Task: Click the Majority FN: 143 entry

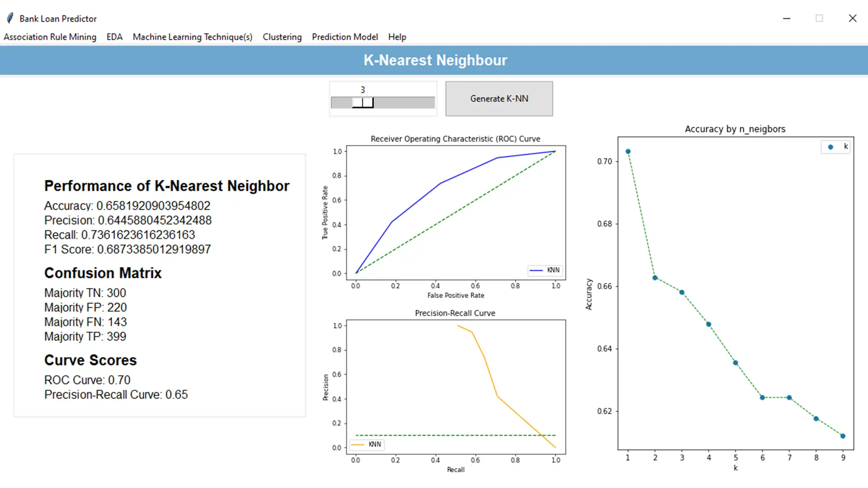Action: (x=85, y=322)
